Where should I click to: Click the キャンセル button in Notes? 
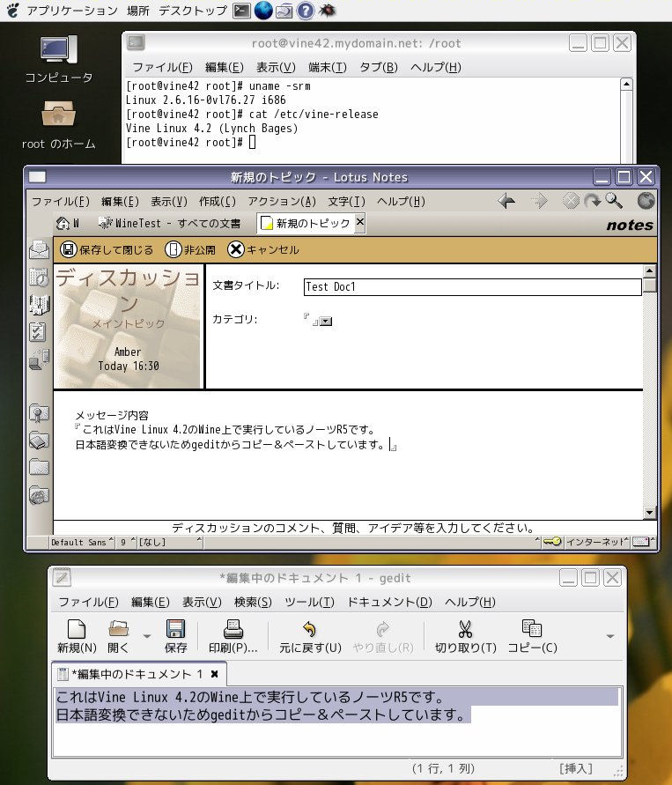(x=262, y=249)
